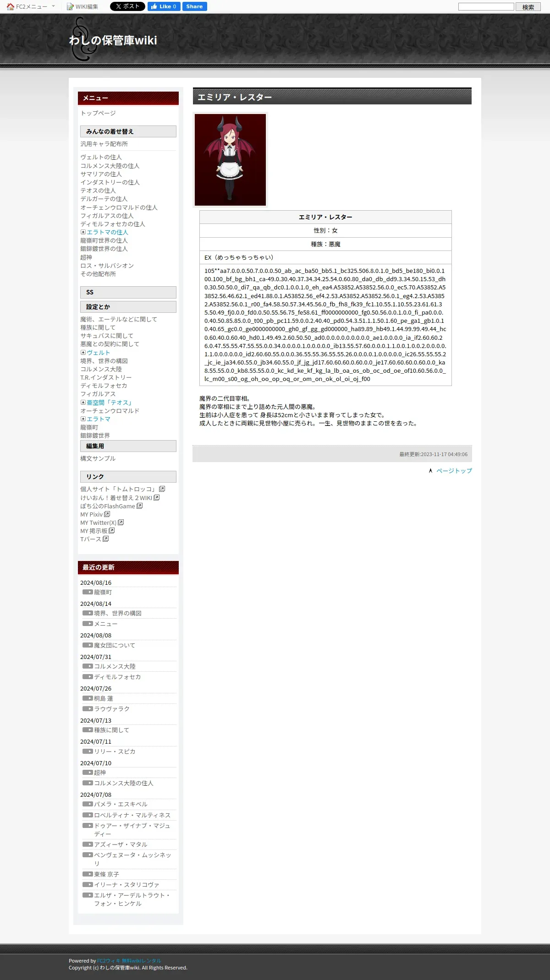Open ドゥアー・ザイナブ・マジュディー recent update link
Screen dimensions: 550x980
132,830
